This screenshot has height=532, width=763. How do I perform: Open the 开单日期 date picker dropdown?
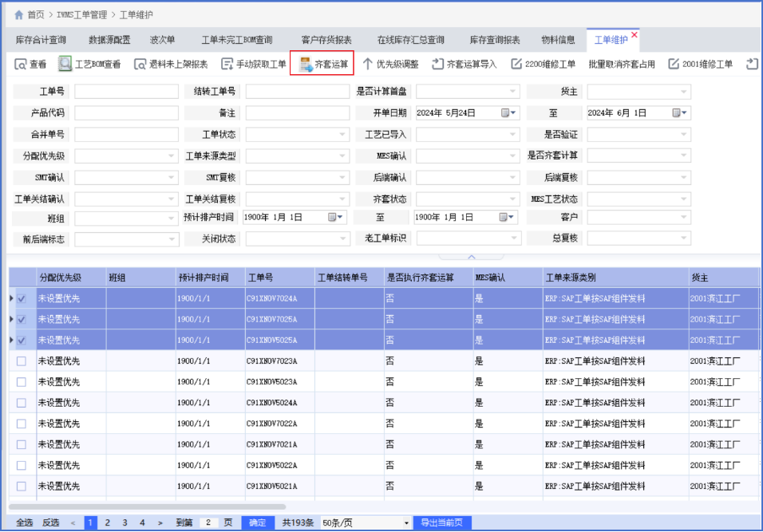(512, 113)
